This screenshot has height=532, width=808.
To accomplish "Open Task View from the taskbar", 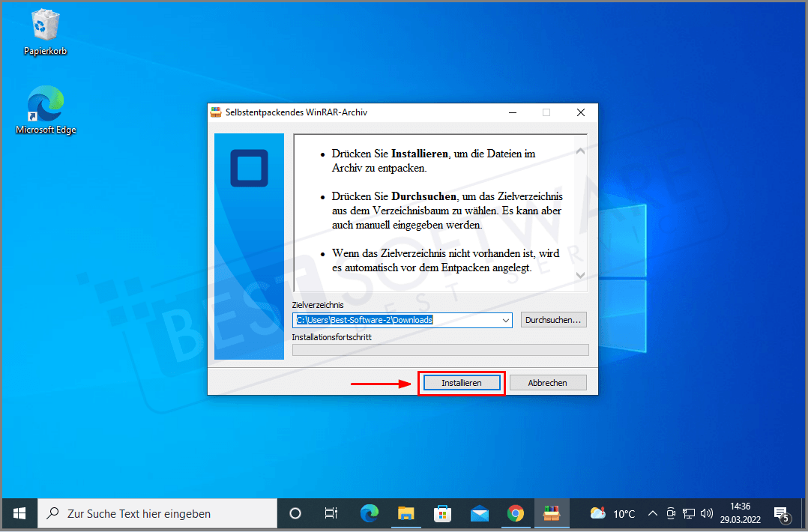I will (x=331, y=513).
